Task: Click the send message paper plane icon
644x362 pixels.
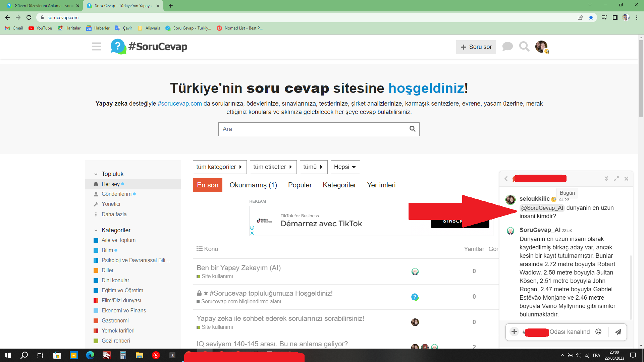Action: coord(618,332)
